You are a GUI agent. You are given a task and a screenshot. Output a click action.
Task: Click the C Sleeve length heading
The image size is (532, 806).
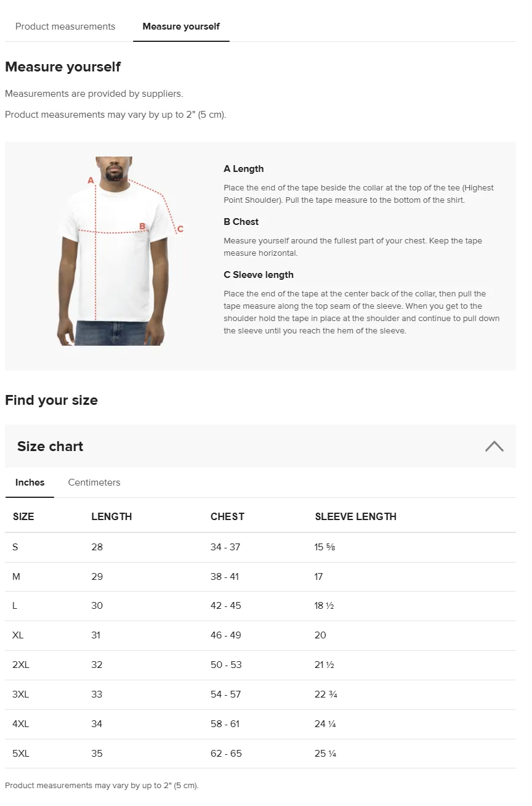[259, 275]
